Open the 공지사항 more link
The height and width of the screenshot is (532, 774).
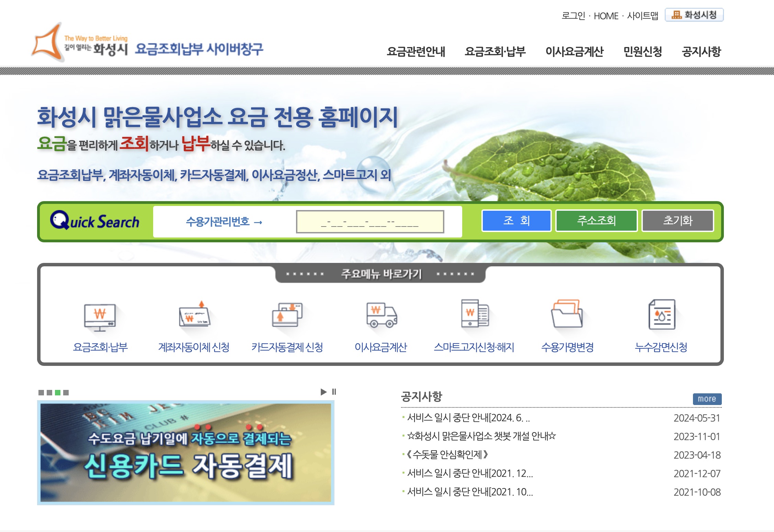coord(707,399)
